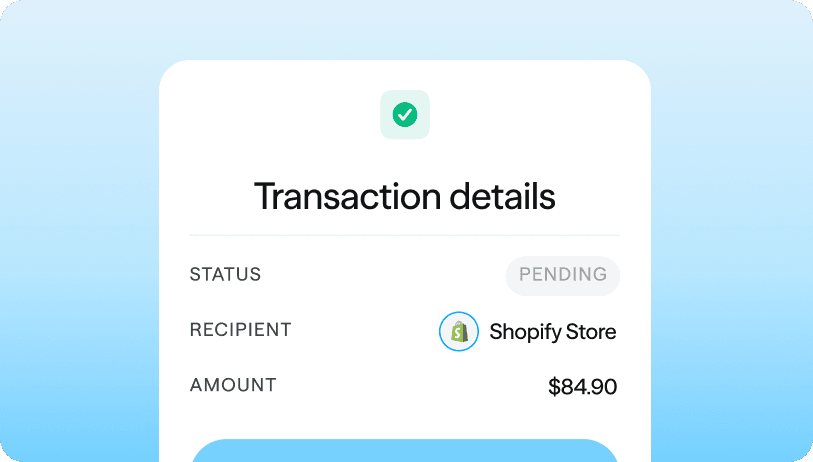The height and width of the screenshot is (462, 813).
Task: Click the Shopify Store recipient name
Action: 552,332
